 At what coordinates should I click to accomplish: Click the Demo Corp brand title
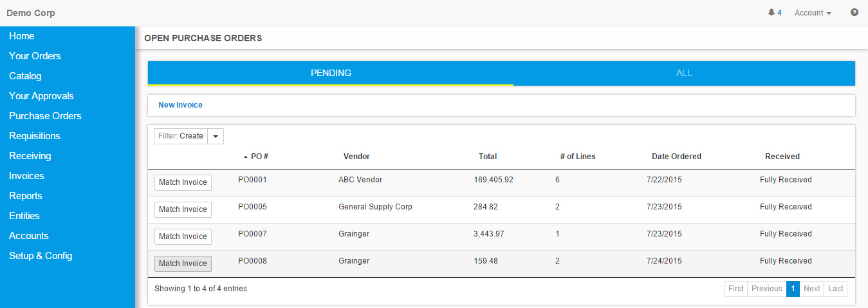pyautogui.click(x=31, y=13)
